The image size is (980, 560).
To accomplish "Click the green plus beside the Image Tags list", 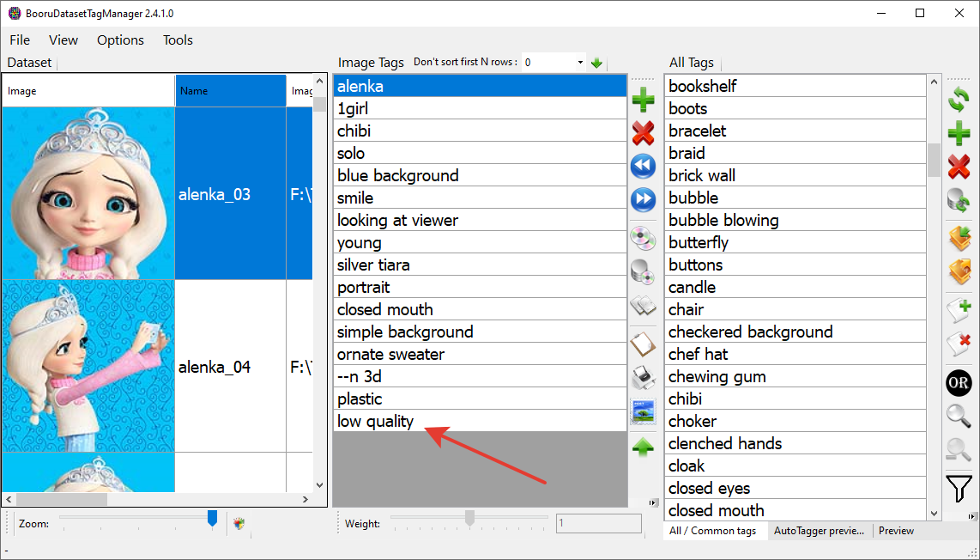I will [x=643, y=100].
